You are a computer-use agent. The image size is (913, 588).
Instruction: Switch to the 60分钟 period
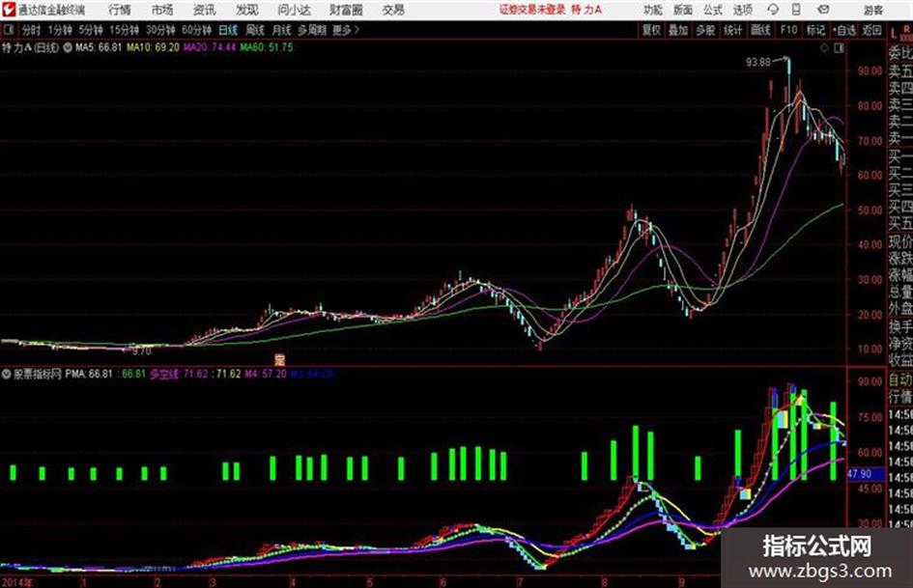197,30
